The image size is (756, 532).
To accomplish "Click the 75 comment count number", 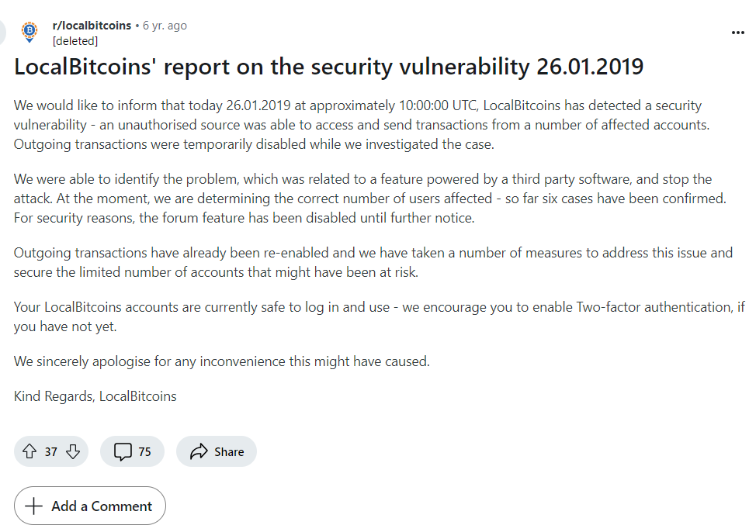I will [x=144, y=452].
